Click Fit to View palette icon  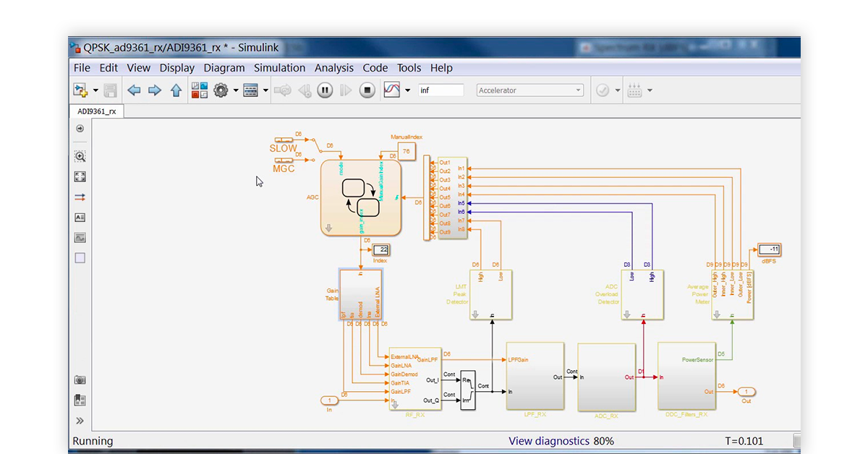80,176
